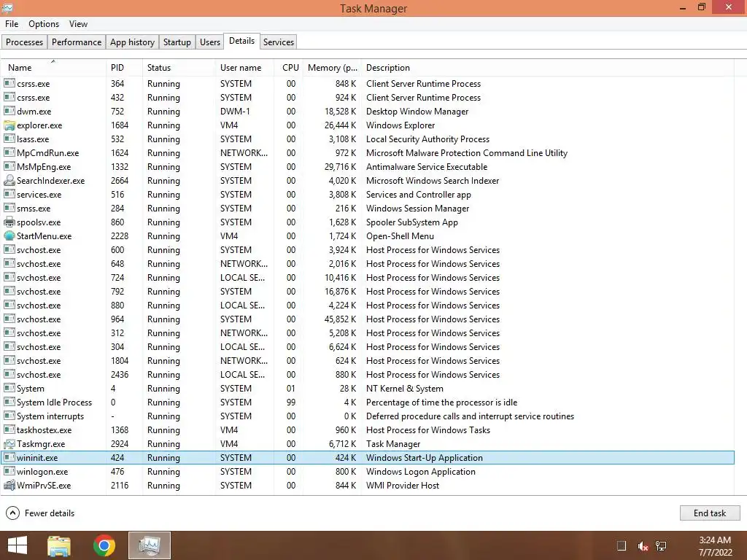
Task: Select the svchost.exe row with PID 964
Action: coord(368,319)
